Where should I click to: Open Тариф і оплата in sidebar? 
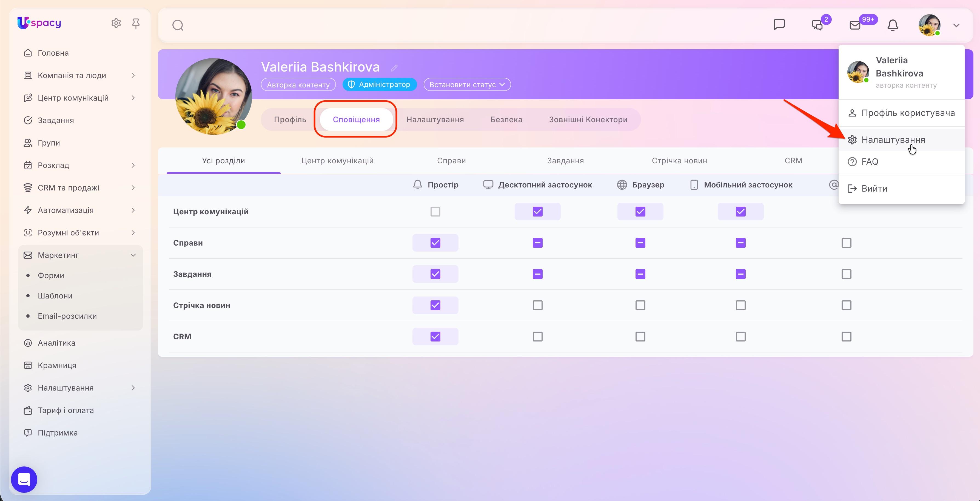(65, 410)
